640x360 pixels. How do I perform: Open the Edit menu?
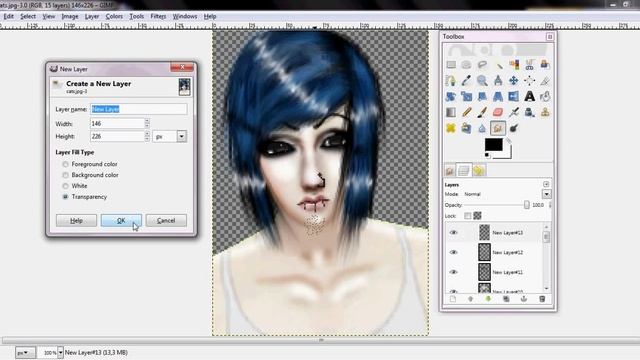point(9,16)
